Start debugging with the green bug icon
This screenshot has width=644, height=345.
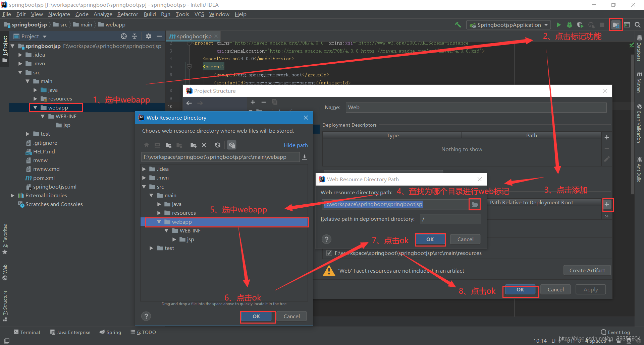tap(570, 25)
